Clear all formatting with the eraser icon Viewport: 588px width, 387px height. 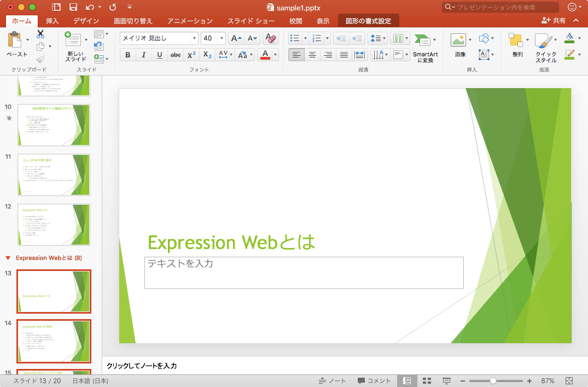tap(270, 38)
